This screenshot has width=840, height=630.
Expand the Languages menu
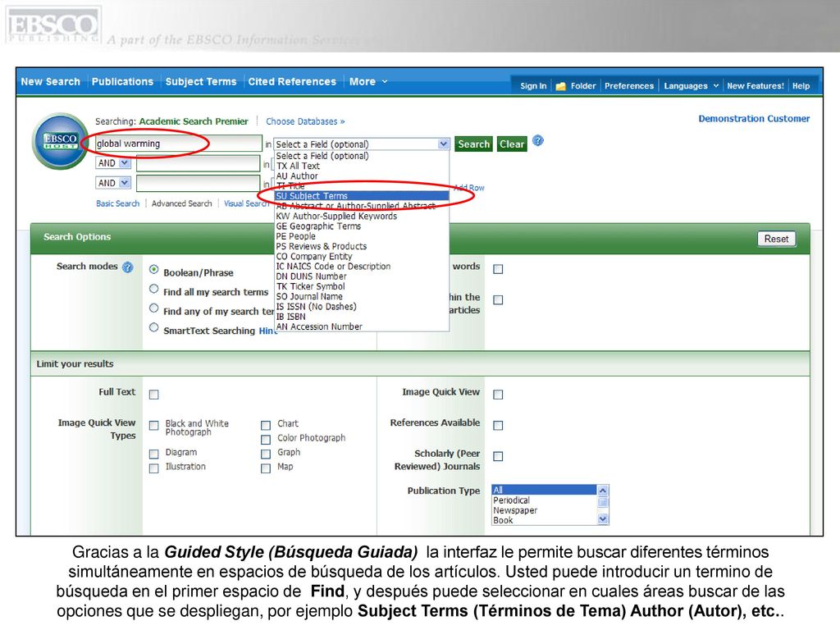pyautogui.click(x=691, y=85)
